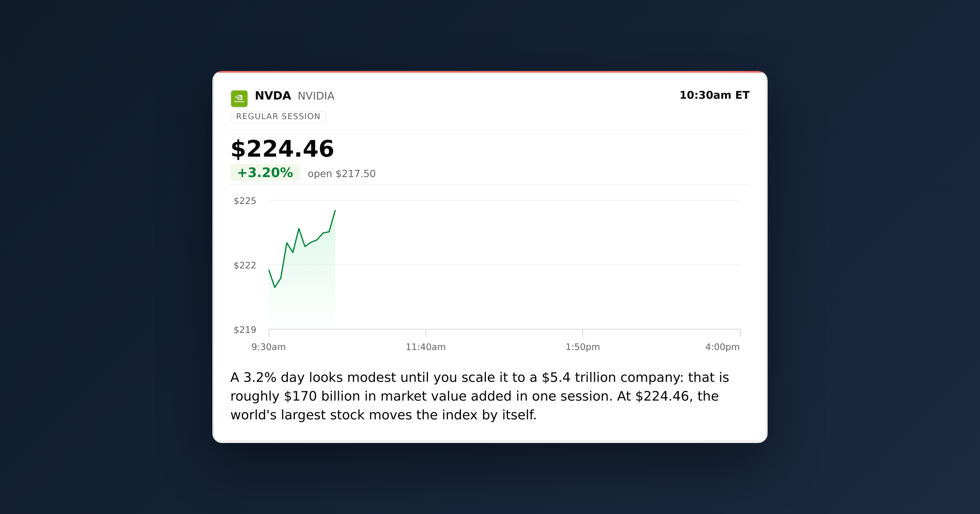Click the $224.46 current price
This screenshot has width=980, height=514.
[282, 149]
